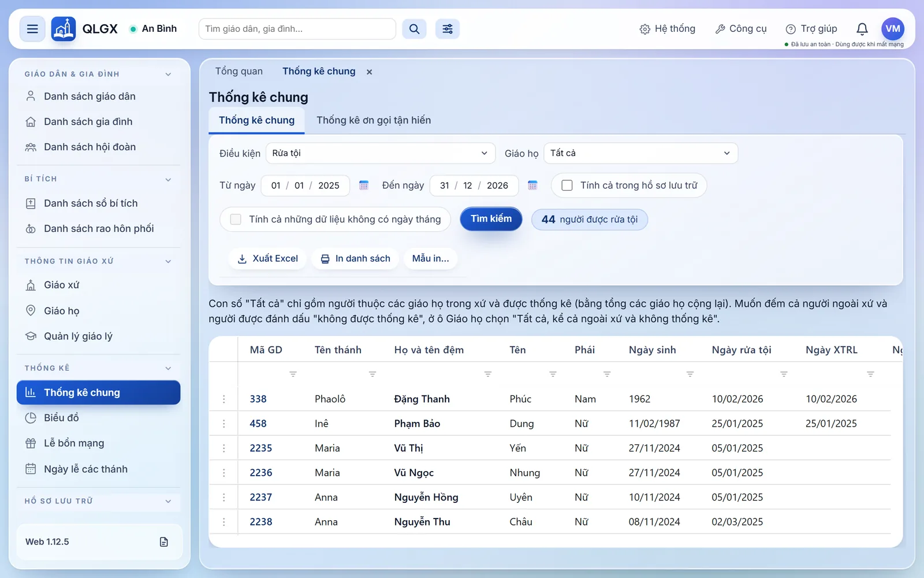
Task: Open the VM user avatar menu
Action: [893, 29]
